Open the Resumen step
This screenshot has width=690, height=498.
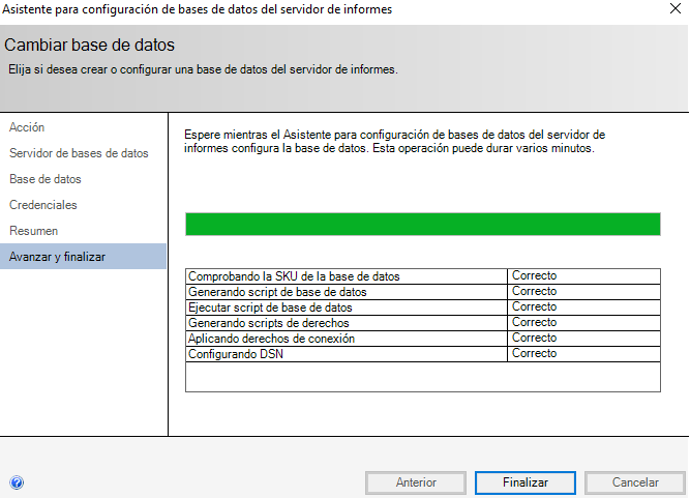33,231
